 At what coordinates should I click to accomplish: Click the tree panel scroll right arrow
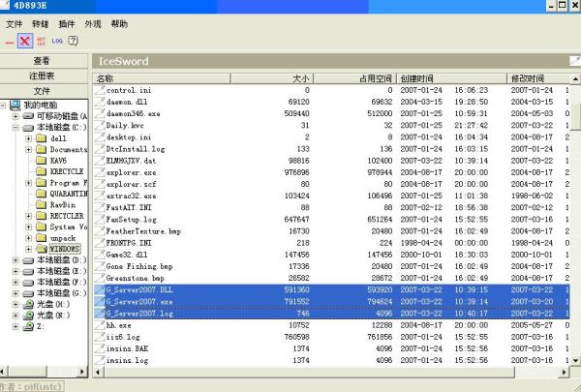pos(82,372)
